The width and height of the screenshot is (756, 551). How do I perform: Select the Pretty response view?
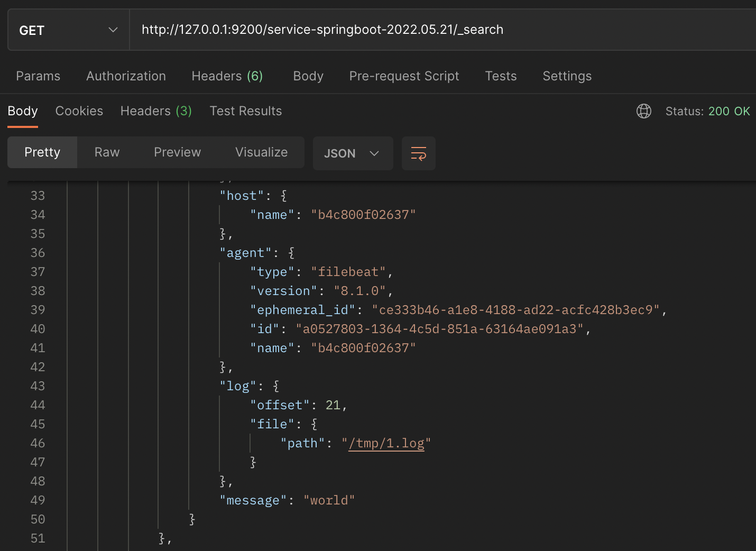click(x=42, y=152)
